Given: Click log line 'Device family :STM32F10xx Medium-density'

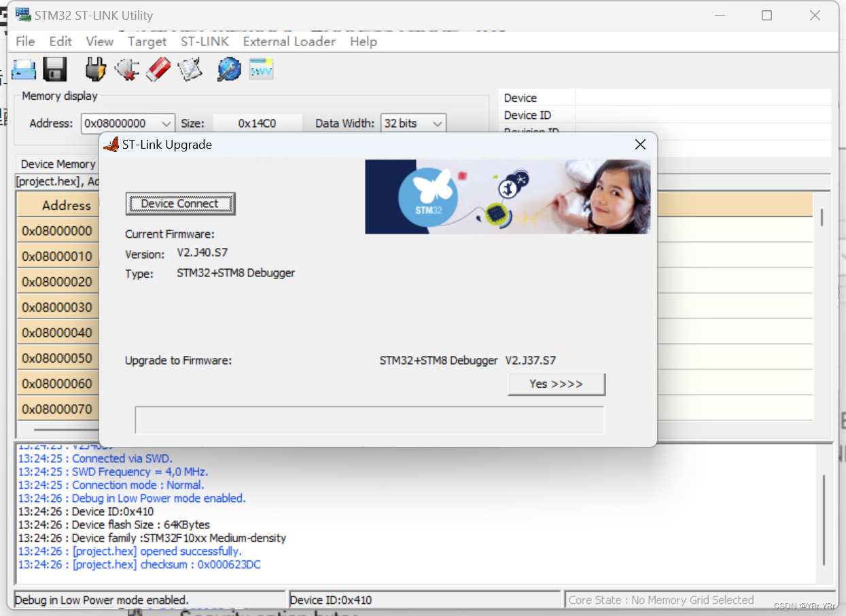Looking at the screenshot, I should point(152,538).
